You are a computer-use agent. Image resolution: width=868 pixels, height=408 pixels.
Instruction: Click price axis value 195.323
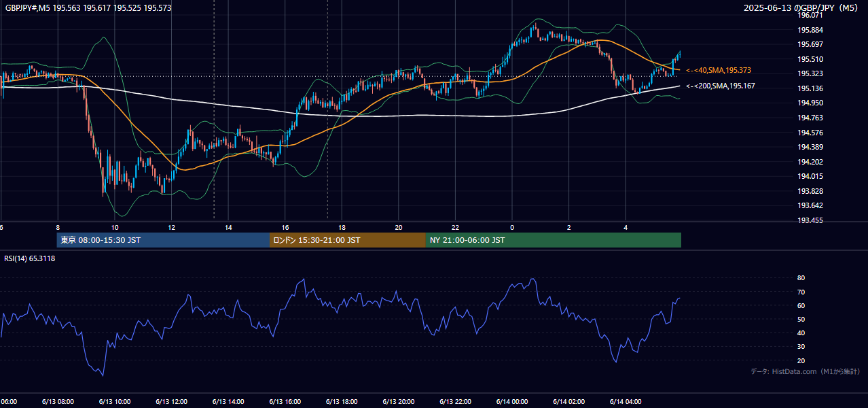810,73
